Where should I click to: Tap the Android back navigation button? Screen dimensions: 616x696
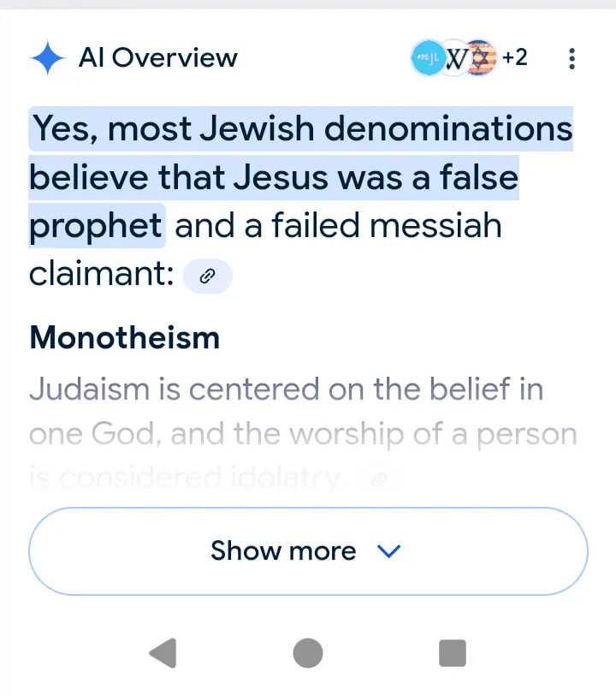[x=163, y=653]
